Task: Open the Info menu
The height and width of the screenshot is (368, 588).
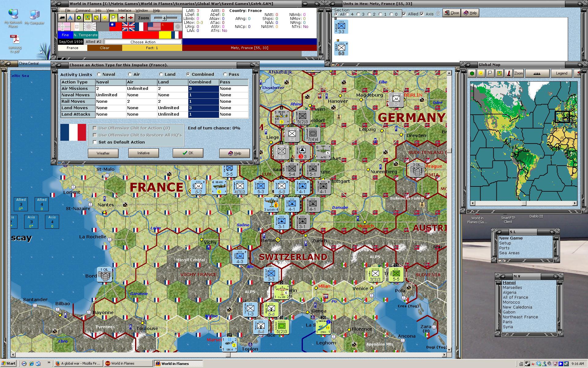Action: pyautogui.click(x=98, y=10)
